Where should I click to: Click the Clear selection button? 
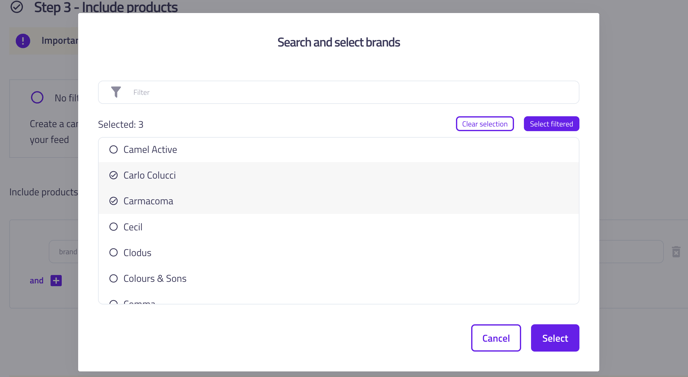(484, 124)
